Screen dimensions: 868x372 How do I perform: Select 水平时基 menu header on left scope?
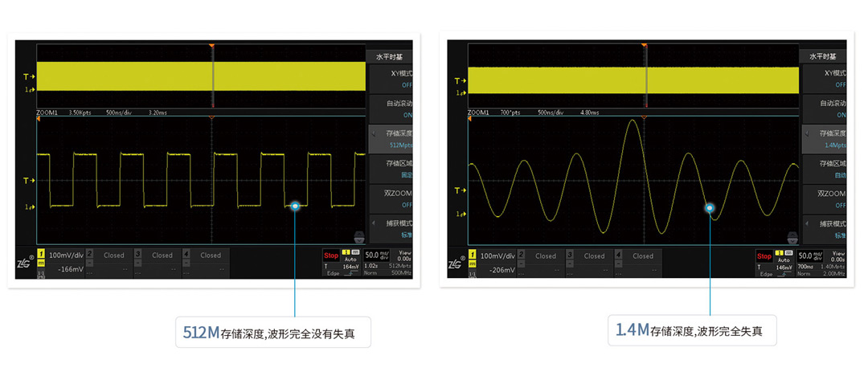(391, 56)
